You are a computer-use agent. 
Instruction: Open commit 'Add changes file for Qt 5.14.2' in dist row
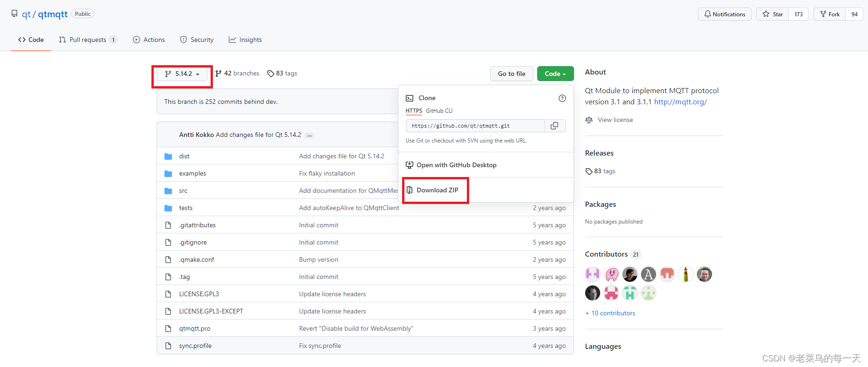[342, 156]
